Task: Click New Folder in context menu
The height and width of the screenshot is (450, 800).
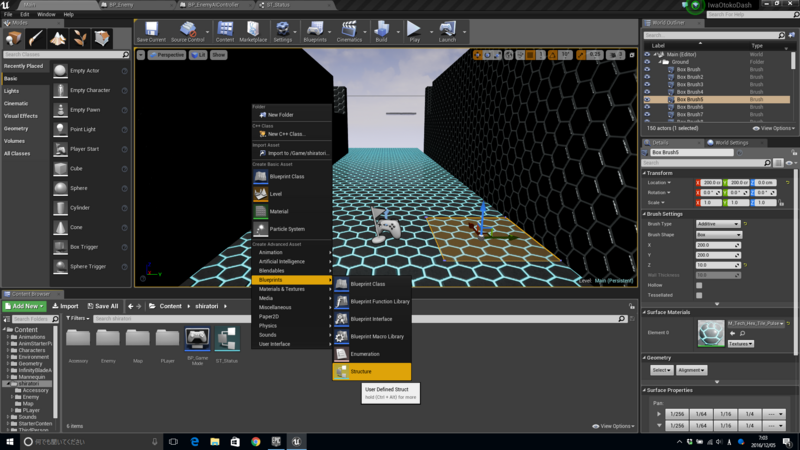Action: [292, 115]
